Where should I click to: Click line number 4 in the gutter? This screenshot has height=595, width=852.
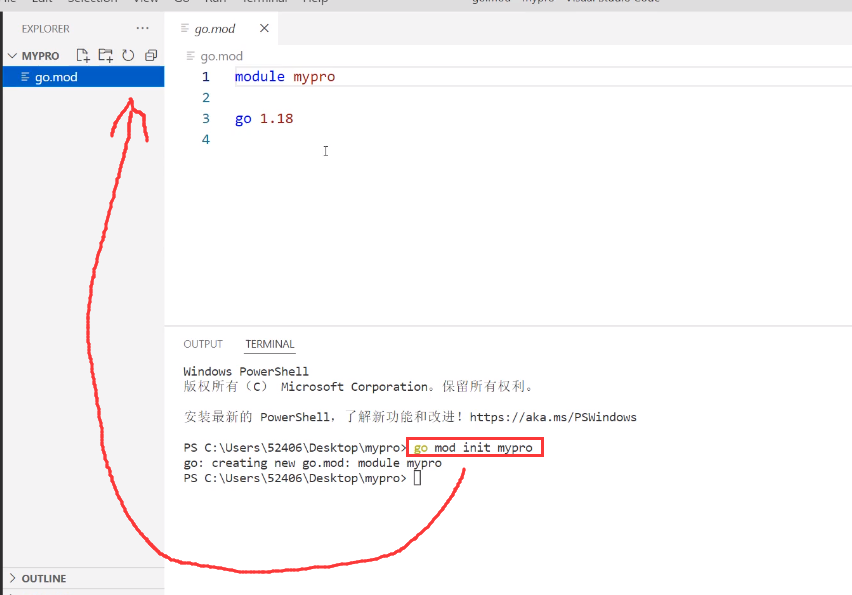pyautogui.click(x=205, y=139)
